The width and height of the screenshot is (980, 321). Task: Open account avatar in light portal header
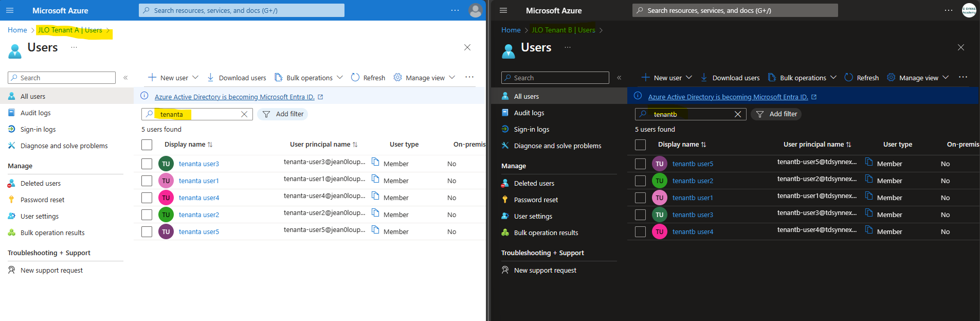[476, 10]
